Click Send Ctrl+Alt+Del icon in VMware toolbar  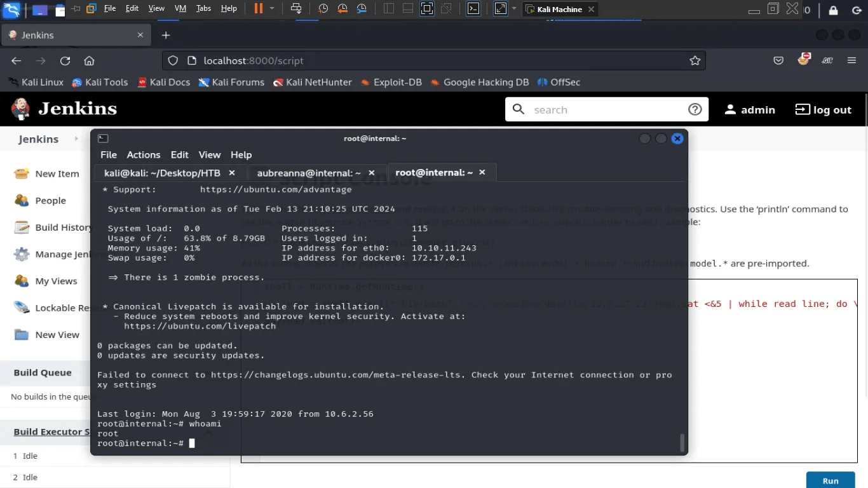coord(295,8)
